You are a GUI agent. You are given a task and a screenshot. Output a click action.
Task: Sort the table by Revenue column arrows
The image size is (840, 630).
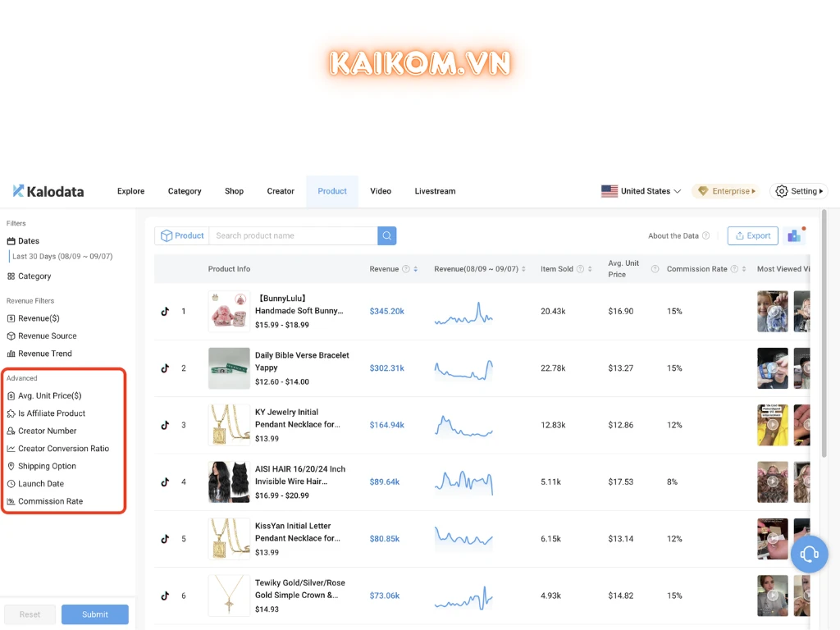click(416, 269)
